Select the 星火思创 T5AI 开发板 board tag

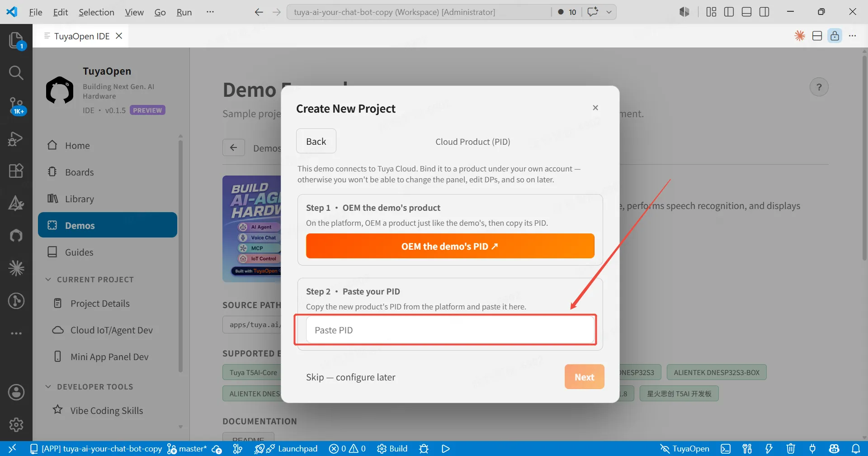[x=679, y=394]
